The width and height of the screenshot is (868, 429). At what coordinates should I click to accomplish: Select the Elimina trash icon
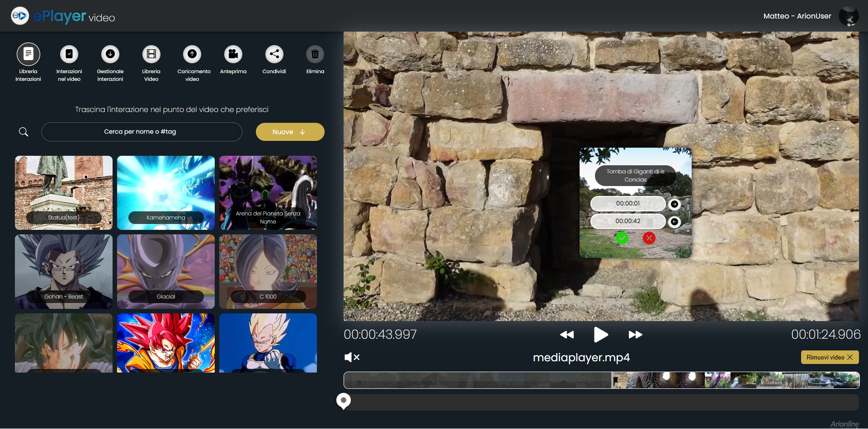pyautogui.click(x=315, y=53)
